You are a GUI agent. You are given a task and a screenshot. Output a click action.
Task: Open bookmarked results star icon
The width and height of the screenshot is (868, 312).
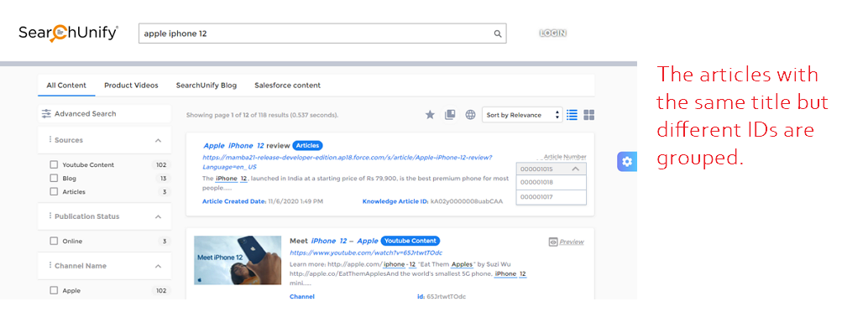(x=430, y=115)
